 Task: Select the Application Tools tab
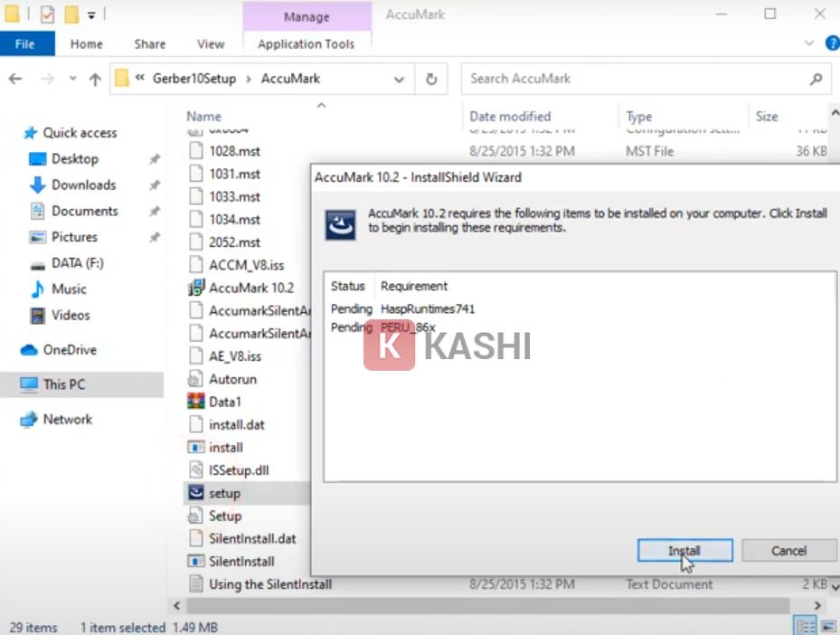[x=306, y=43]
